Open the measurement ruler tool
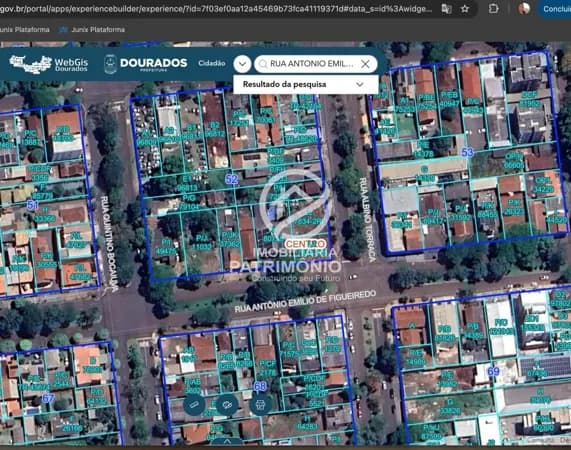The width and height of the screenshot is (571, 450). click(x=194, y=404)
